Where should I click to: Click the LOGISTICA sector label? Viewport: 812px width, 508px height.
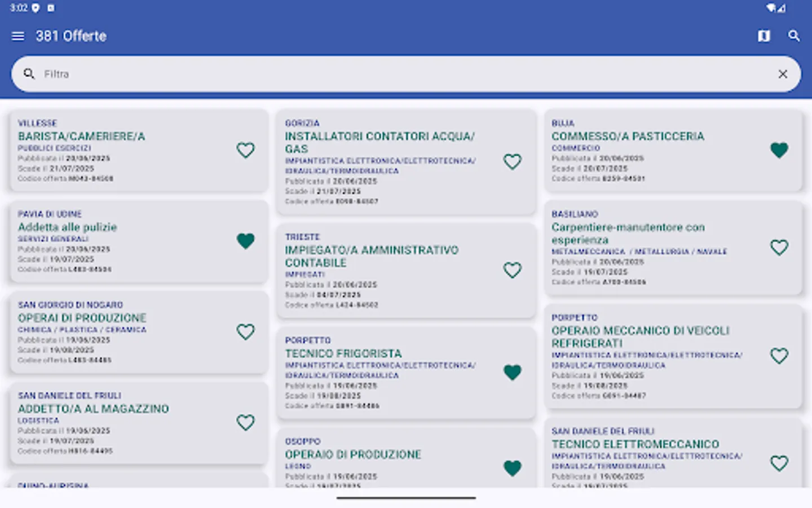tap(38, 421)
